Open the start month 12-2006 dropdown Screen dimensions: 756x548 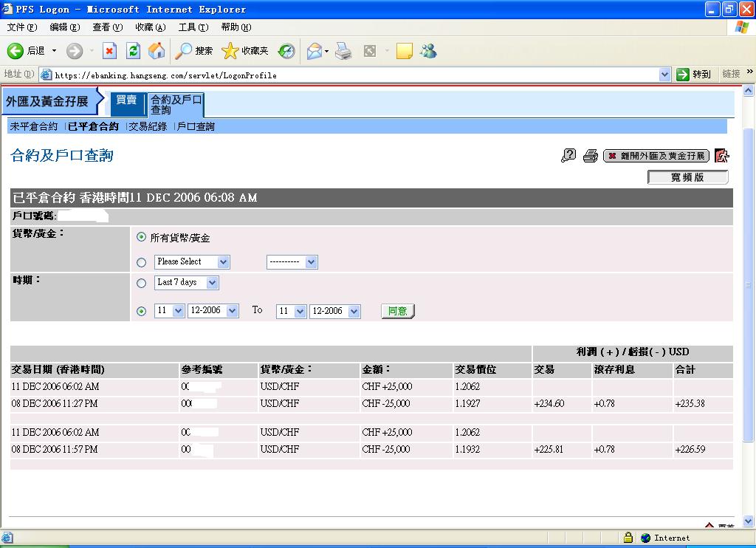(213, 311)
